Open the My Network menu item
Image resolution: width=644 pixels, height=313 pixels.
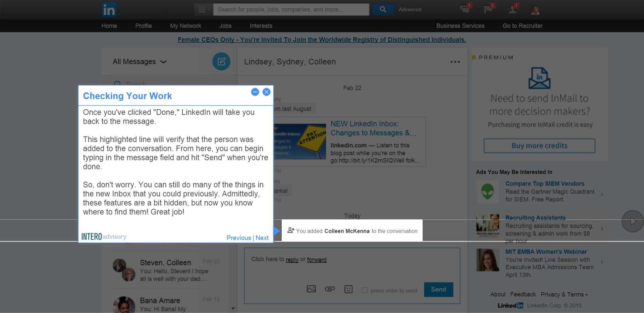[185, 26]
